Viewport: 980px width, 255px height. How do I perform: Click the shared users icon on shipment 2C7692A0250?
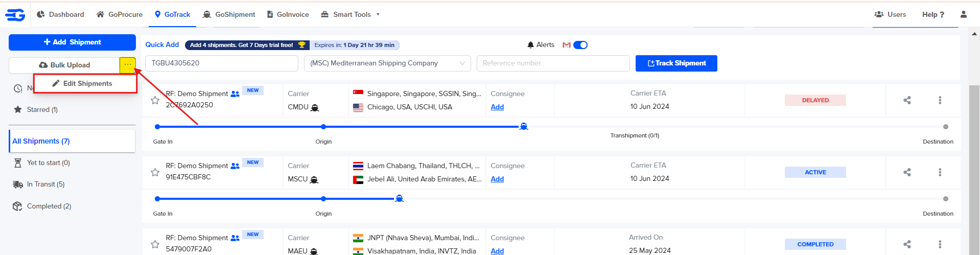pos(235,94)
